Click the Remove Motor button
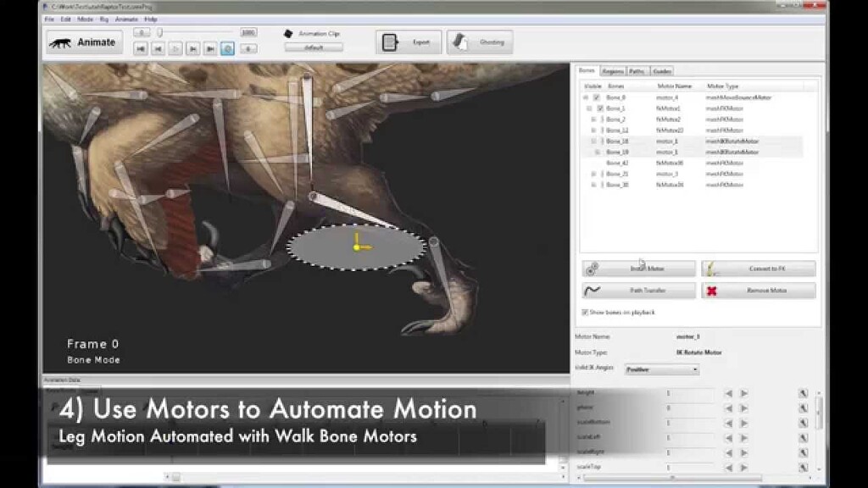This screenshot has height=488, width=868. [x=759, y=291]
